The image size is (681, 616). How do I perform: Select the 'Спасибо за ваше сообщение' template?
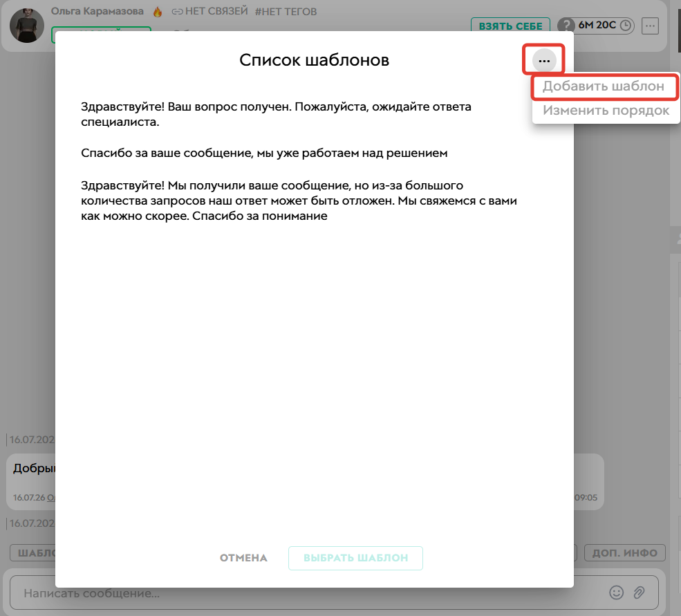point(264,153)
